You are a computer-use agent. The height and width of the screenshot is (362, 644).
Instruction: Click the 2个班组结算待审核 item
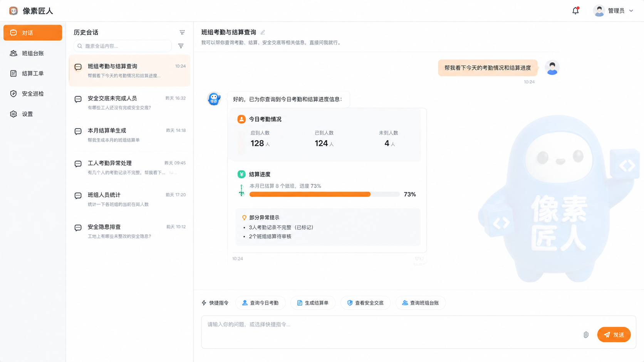pyautogui.click(x=270, y=236)
